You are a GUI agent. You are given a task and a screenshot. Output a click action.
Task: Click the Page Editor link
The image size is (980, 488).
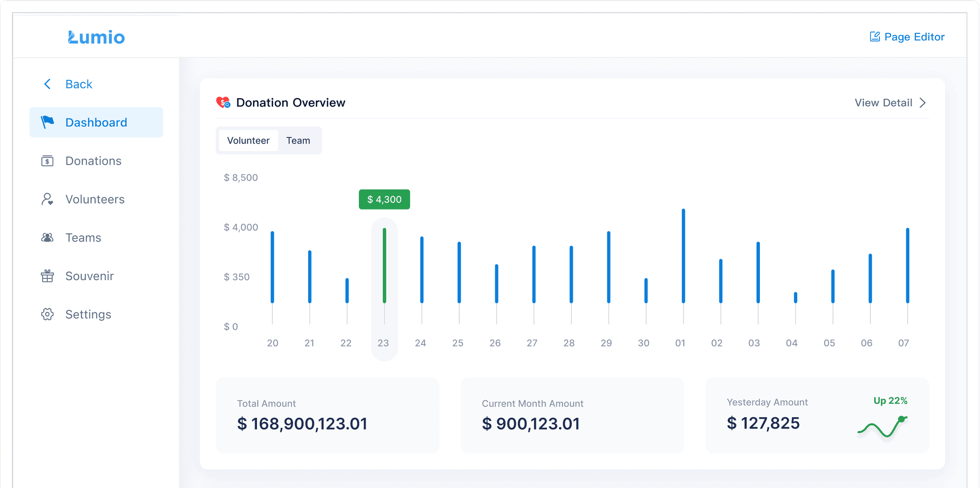pyautogui.click(x=907, y=37)
